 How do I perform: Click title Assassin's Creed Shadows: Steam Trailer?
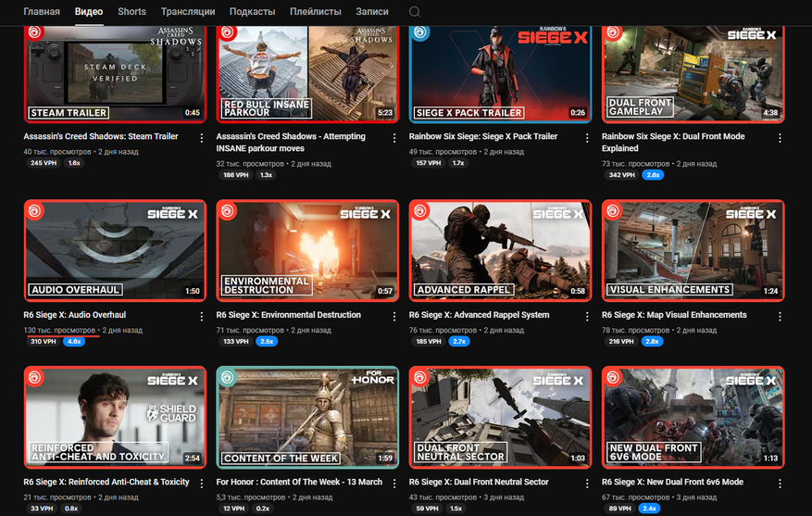coord(101,136)
